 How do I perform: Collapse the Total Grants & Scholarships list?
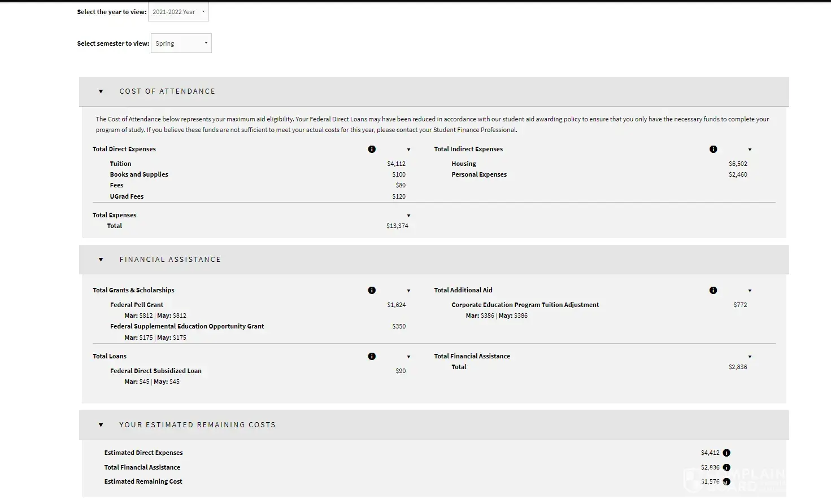click(x=408, y=291)
